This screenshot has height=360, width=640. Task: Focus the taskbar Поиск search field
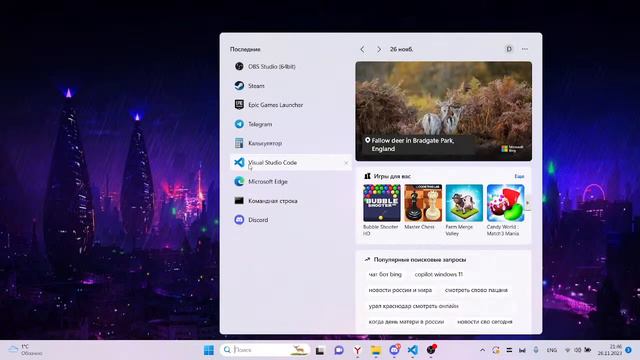click(265, 350)
